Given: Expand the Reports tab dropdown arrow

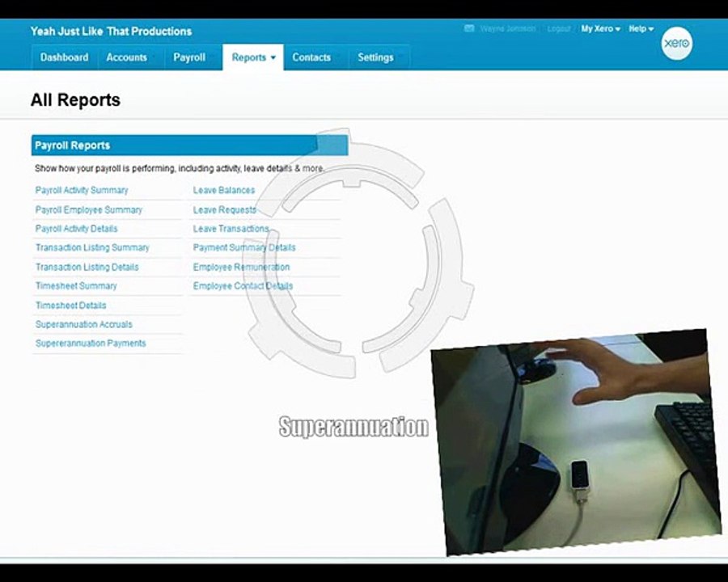Looking at the screenshot, I should click(273, 57).
